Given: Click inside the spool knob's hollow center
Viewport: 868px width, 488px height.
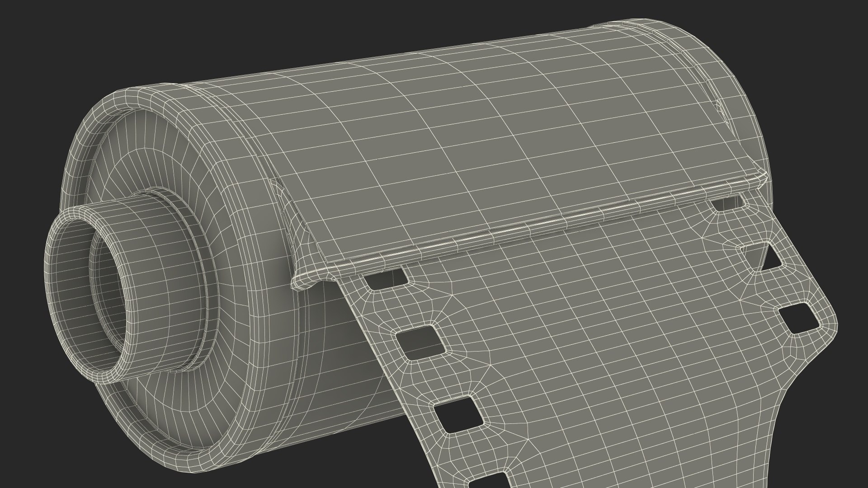Looking at the screenshot, I should [x=112, y=289].
